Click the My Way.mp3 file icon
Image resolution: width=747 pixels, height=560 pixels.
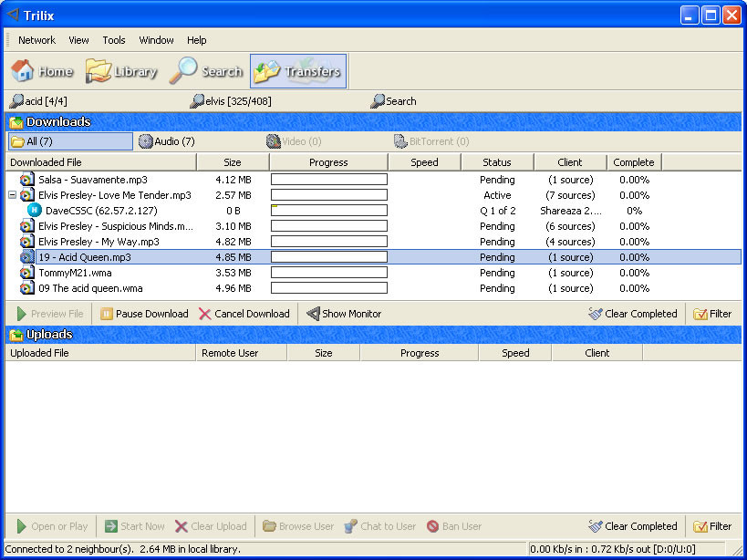point(27,241)
